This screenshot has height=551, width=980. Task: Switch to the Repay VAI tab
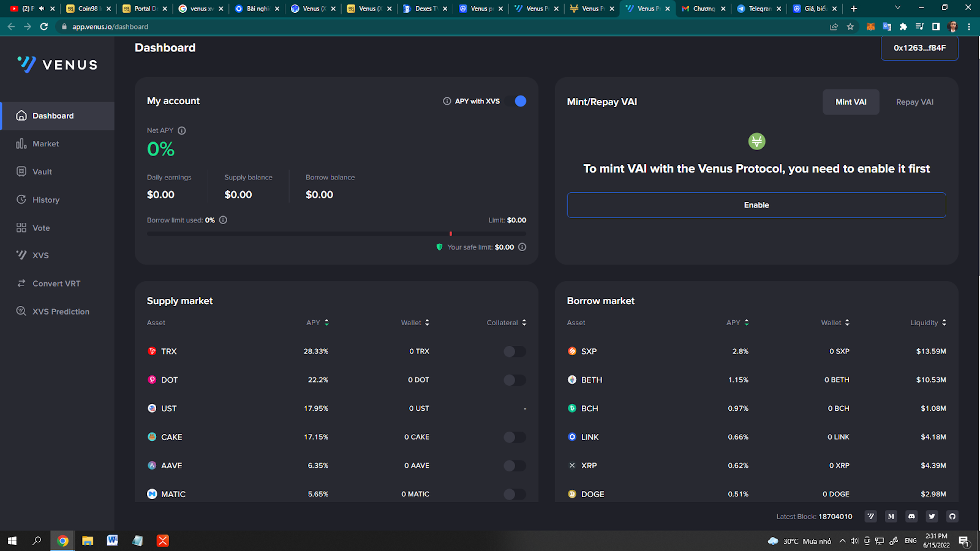point(914,102)
